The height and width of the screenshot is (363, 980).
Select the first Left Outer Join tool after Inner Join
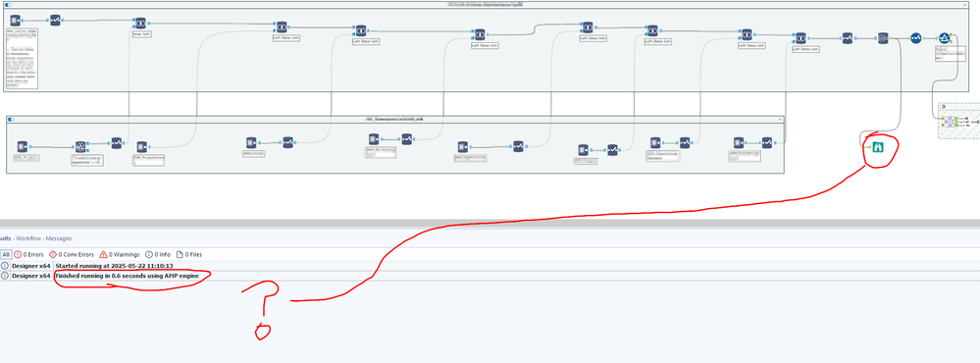pos(282,26)
